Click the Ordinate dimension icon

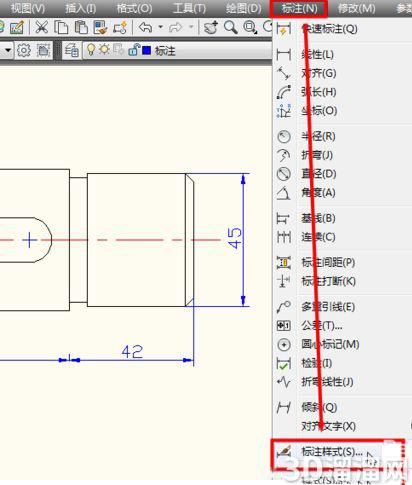point(284,111)
